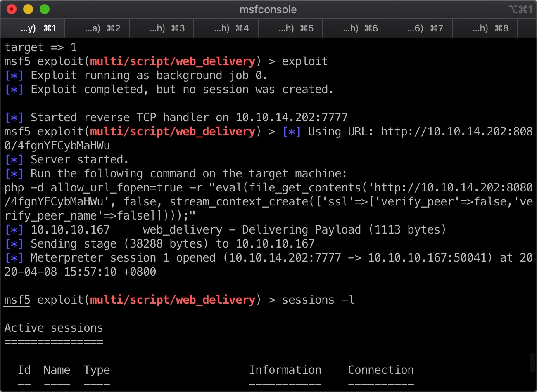This screenshot has height=392, width=537.
Task: Click the 'target => 1' line
Action: pyautogui.click(x=40, y=47)
